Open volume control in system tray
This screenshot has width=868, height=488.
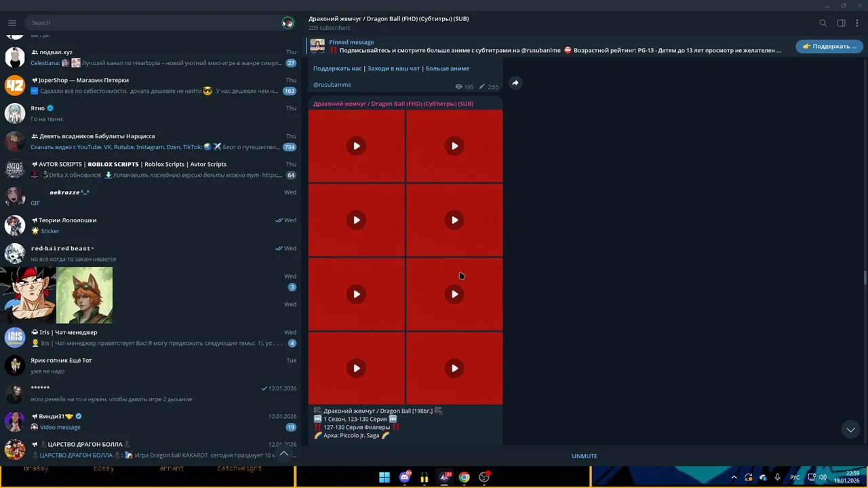pyautogui.click(x=823, y=477)
